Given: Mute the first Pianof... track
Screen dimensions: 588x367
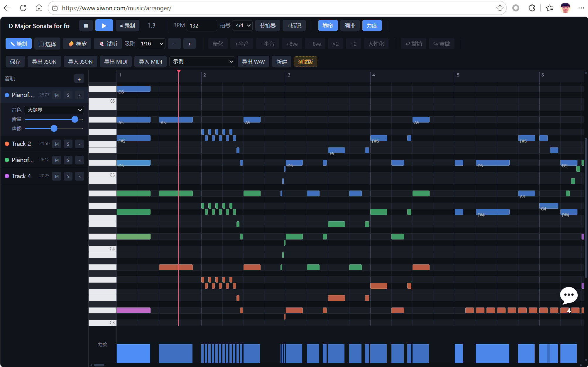Looking at the screenshot, I should pyautogui.click(x=57, y=95).
